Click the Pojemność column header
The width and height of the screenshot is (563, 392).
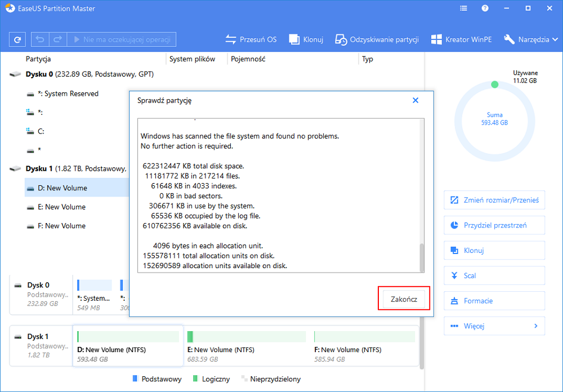(x=248, y=59)
